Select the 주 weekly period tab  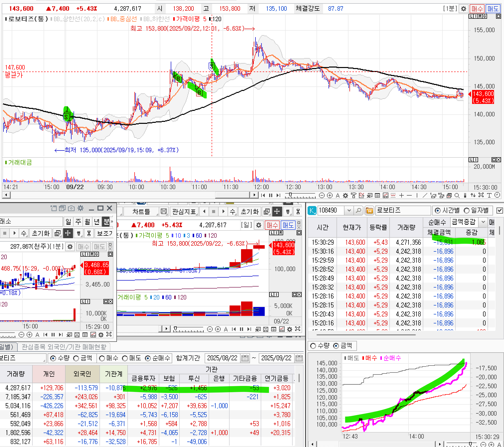[78, 222]
